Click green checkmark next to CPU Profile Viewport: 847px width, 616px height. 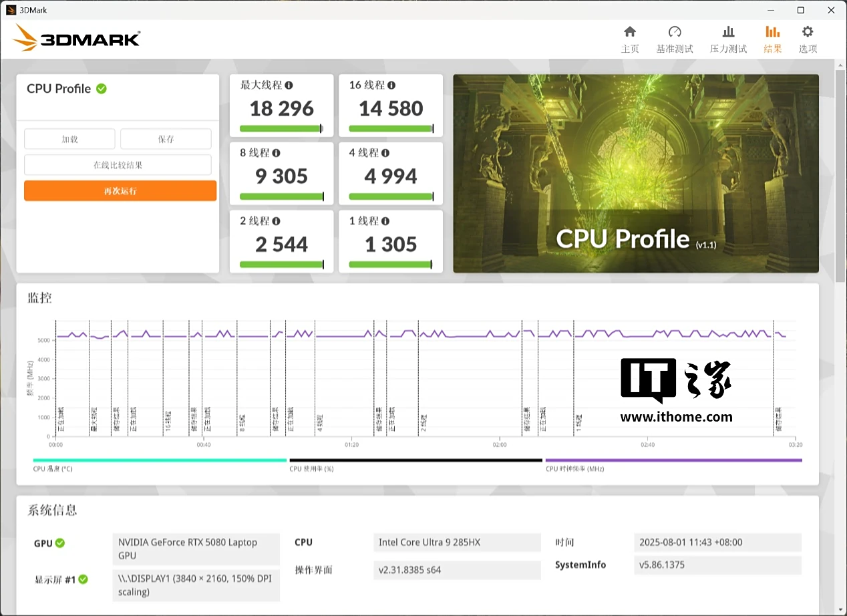coord(102,88)
